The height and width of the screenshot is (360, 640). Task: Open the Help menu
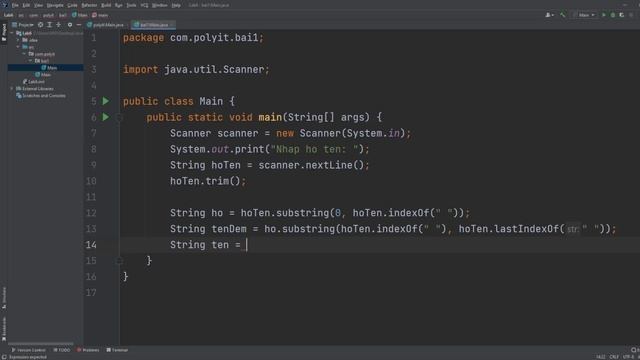(176, 5)
